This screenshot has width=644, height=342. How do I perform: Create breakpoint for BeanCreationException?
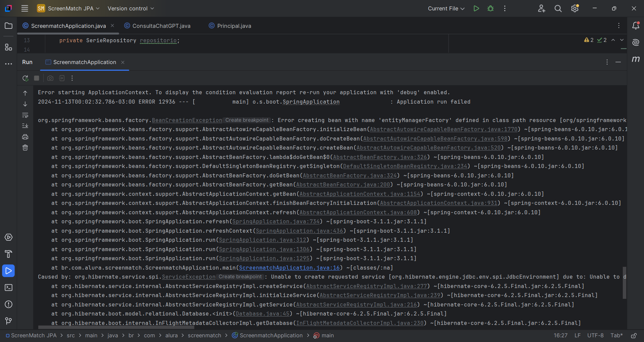pos(247,120)
